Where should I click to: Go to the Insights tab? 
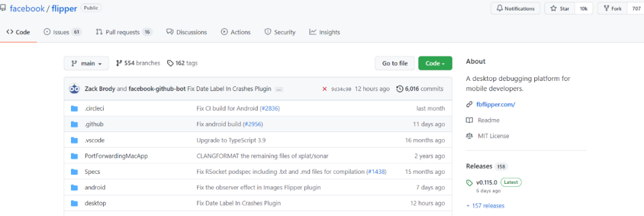324,32
